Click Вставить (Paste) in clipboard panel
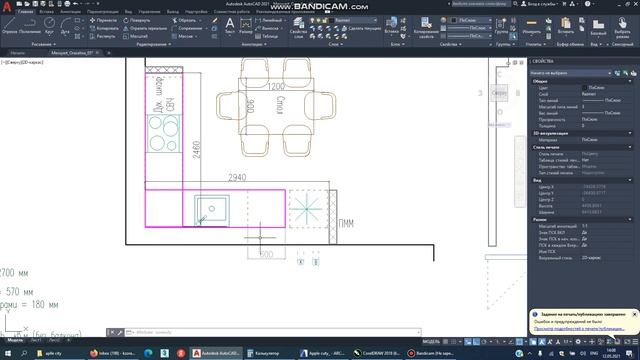The height and width of the screenshot is (360, 640). 565,26
